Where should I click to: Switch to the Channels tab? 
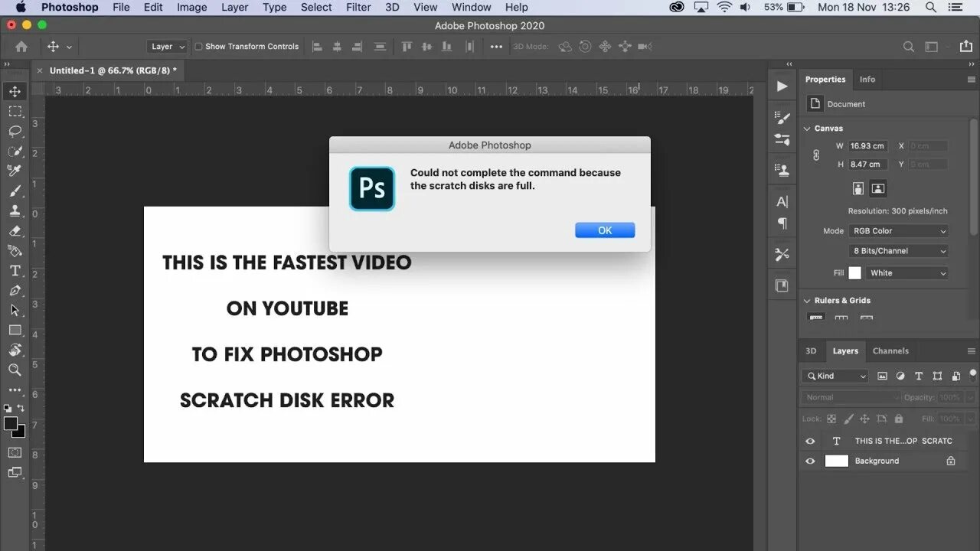[x=890, y=350]
